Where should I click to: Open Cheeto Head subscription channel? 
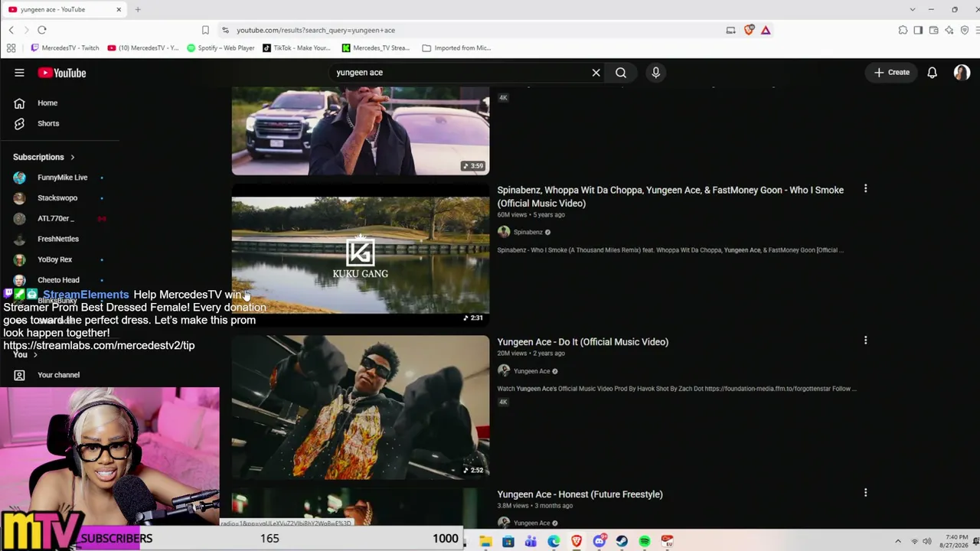click(58, 280)
